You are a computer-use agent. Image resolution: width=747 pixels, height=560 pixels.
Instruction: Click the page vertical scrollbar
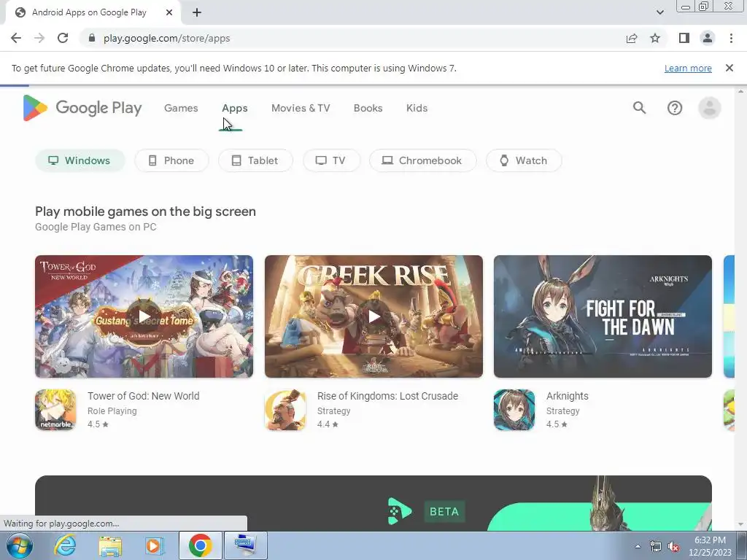(740, 308)
